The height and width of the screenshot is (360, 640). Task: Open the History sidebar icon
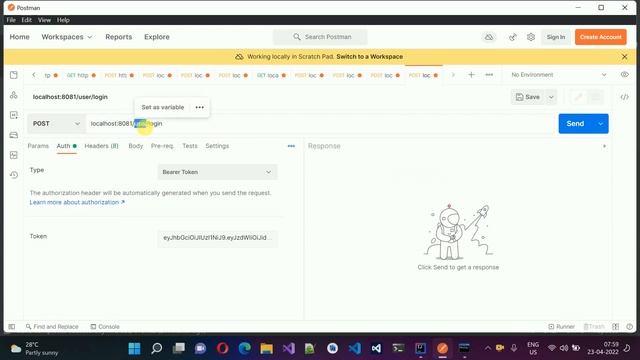(13, 175)
